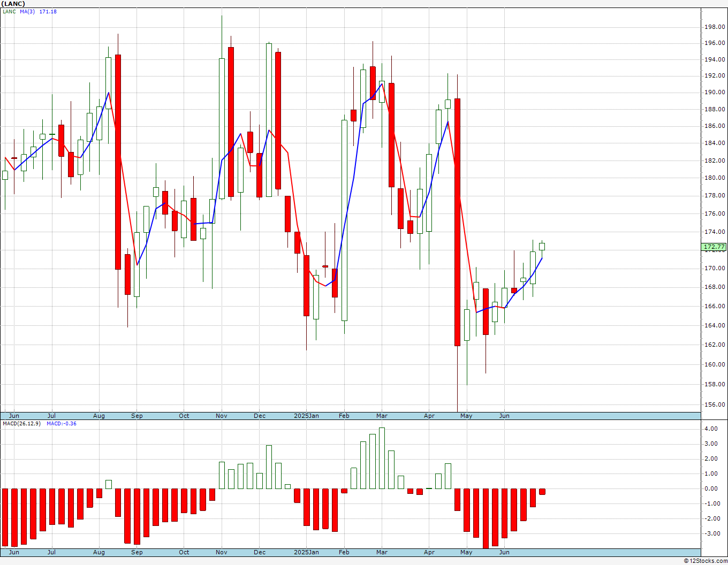Select Dec on the MACD panel date axis
The image size is (728, 565).
click(x=260, y=552)
